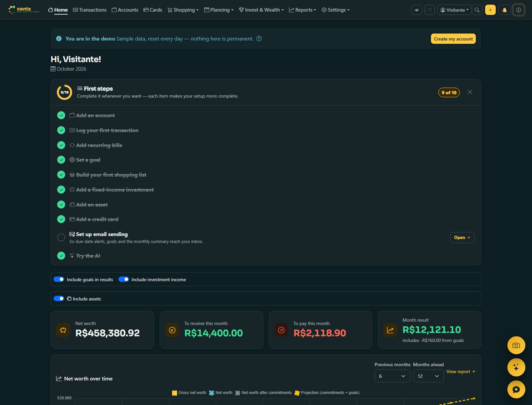Click the 9/10 progress ring
Viewport: 532px width, 405px height.
pos(64,92)
